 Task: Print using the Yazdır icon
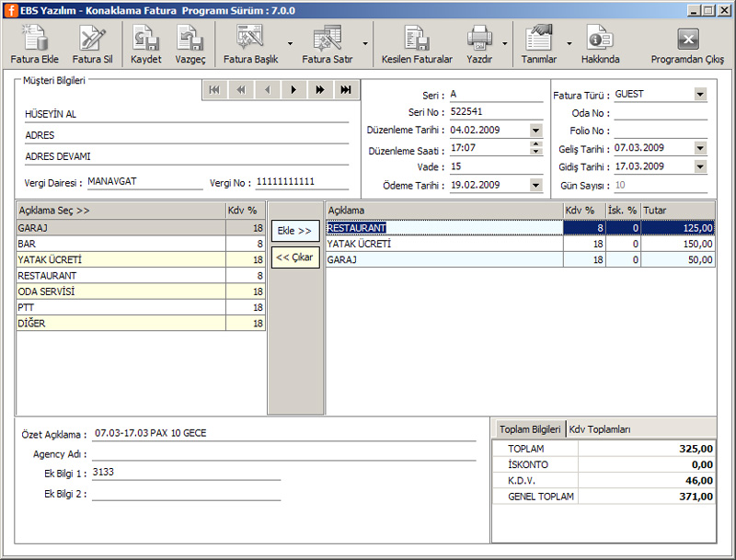[x=479, y=43]
